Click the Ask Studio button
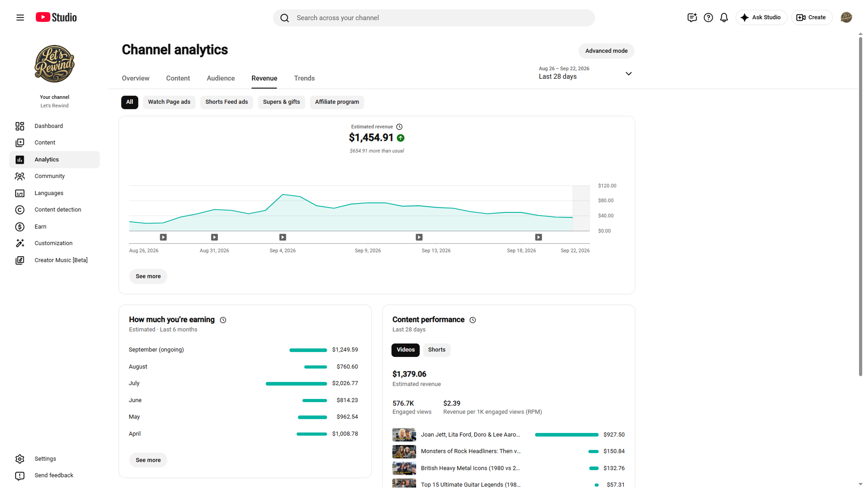This screenshot has width=868, height=492. click(761, 17)
